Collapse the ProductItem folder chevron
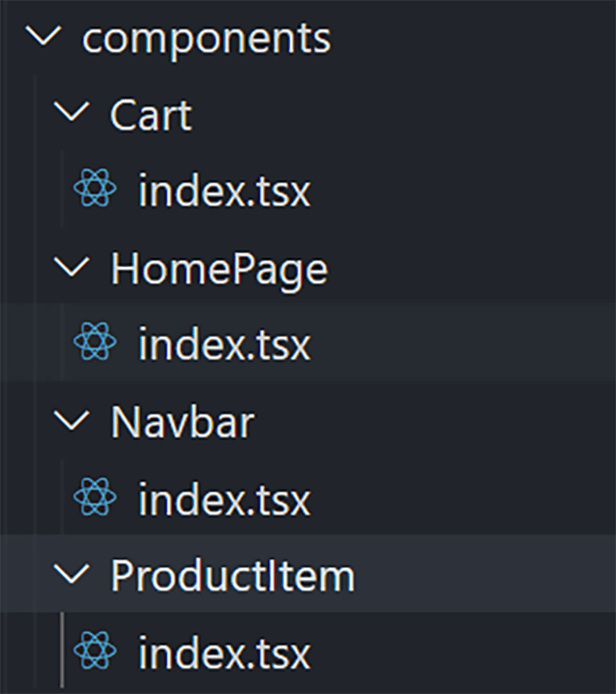616x694 pixels. tap(74, 576)
